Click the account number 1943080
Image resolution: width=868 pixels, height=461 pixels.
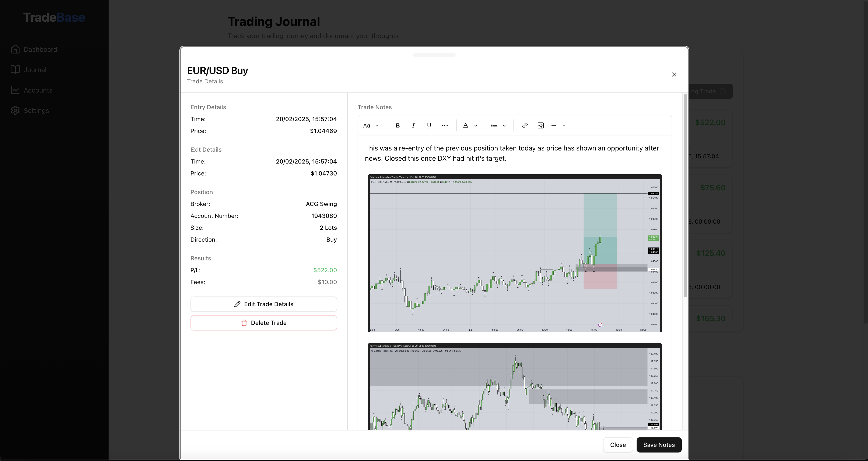tap(324, 216)
